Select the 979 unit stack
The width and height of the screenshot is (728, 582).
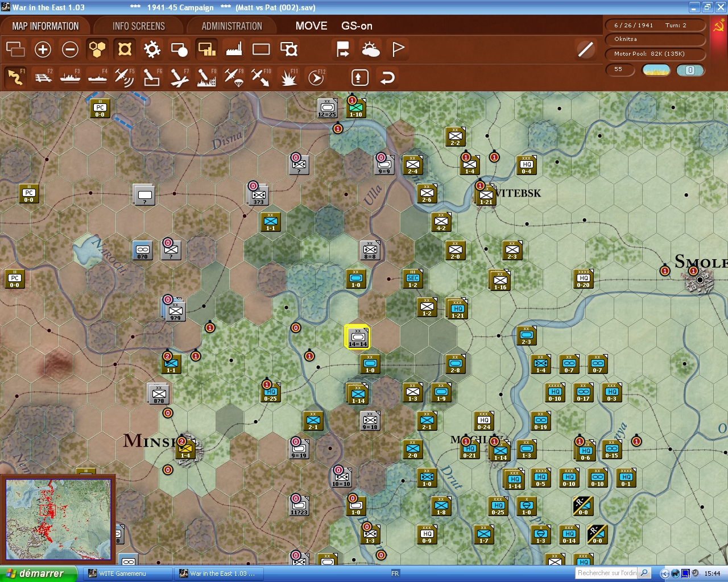coord(175,310)
